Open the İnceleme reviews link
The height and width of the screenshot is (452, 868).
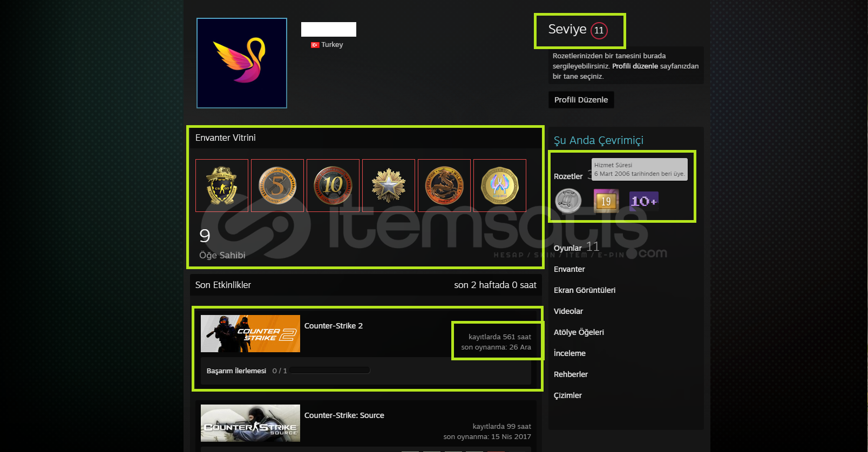point(569,353)
